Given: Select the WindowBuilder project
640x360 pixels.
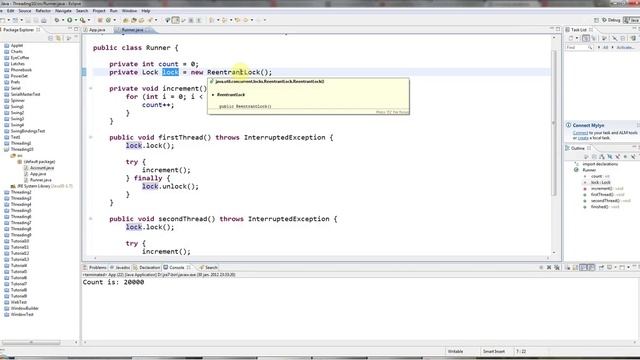Looking at the screenshot, I should pyautogui.click(x=21, y=309).
